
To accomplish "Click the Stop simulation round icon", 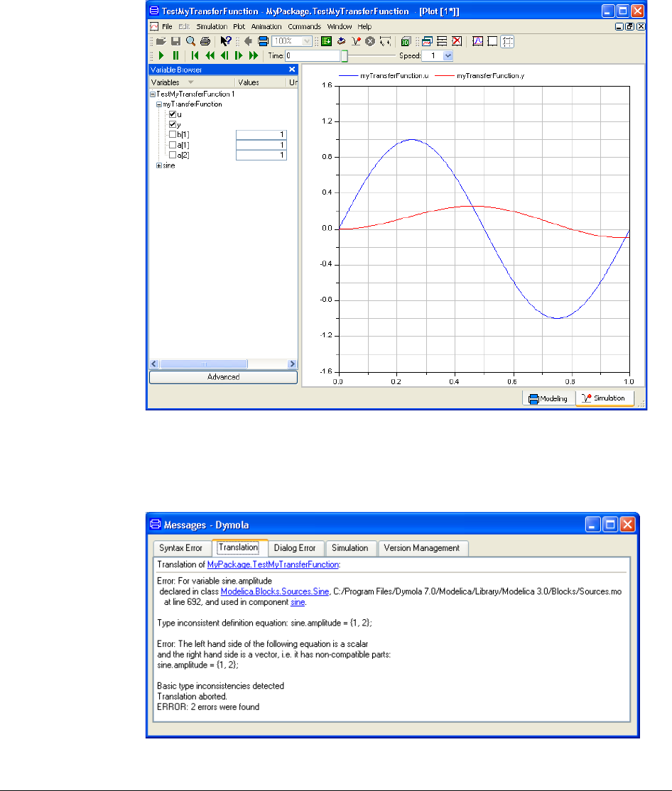I will click(x=370, y=41).
